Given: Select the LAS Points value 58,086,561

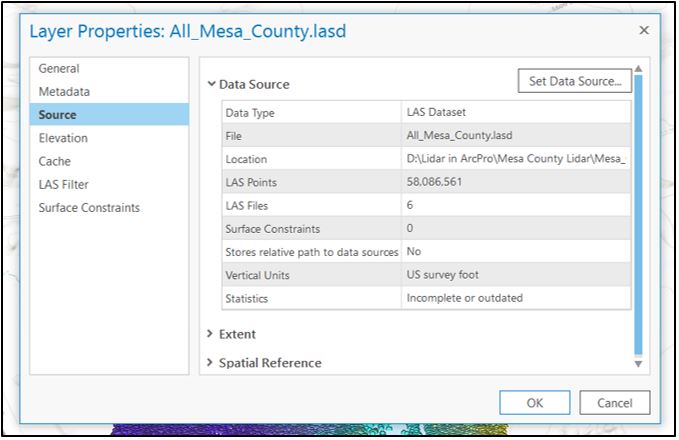Looking at the screenshot, I should (516, 182).
